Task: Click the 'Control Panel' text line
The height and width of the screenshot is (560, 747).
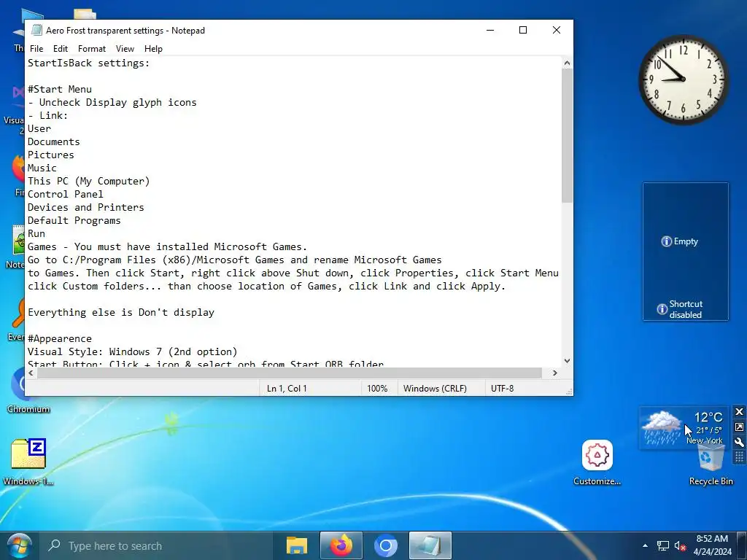Action: pyautogui.click(x=65, y=194)
